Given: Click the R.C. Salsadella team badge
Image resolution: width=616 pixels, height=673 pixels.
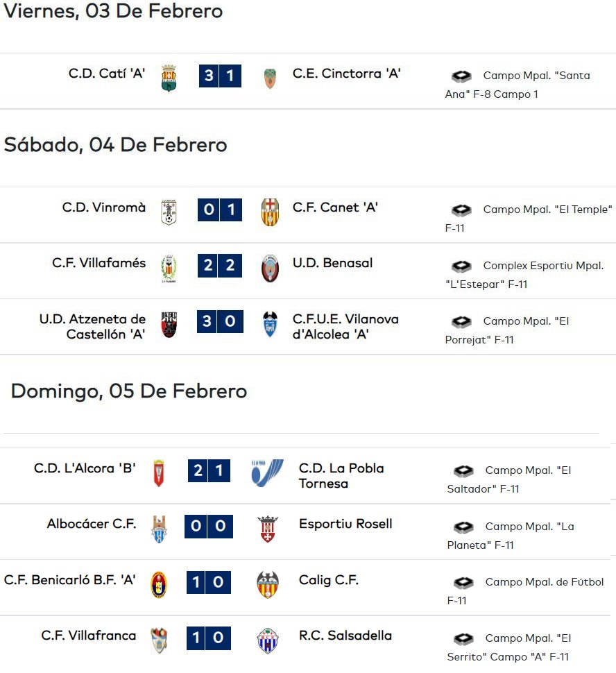Looking at the screenshot, I should (268, 641).
